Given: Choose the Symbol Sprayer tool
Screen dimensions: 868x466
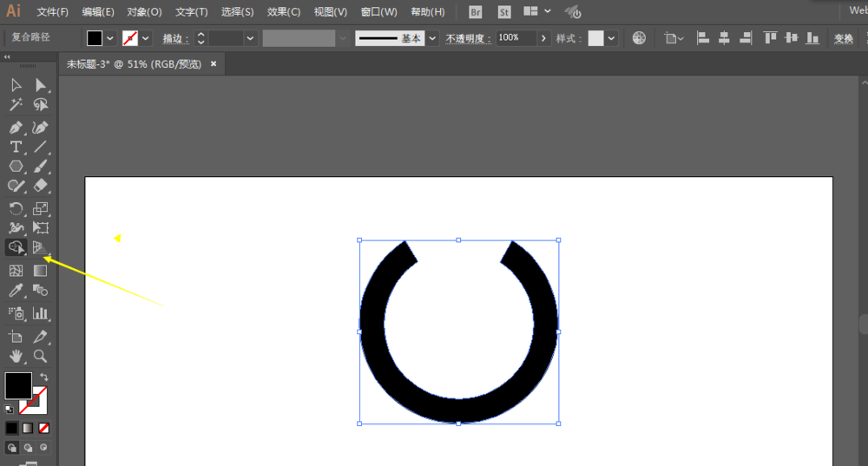Looking at the screenshot, I should (16, 313).
